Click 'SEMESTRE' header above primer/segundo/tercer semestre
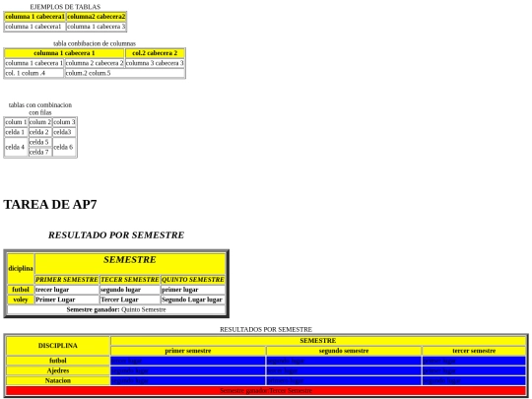This screenshot has height=399, width=532. point(318,341)
